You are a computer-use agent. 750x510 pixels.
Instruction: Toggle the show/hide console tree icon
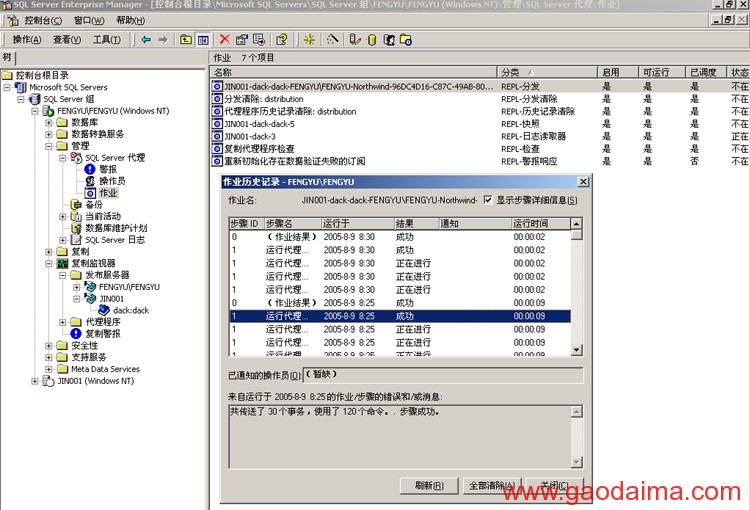click(x=203, y=40)
